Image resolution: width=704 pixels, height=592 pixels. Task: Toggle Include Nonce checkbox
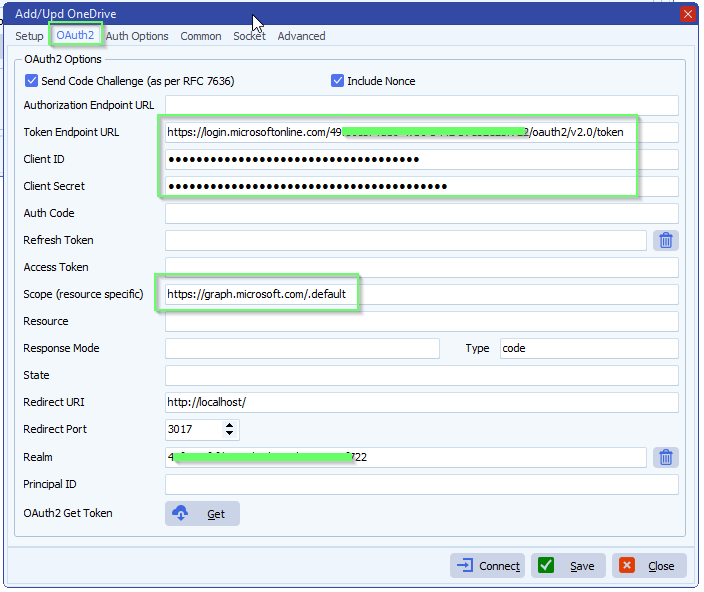coord(337,81)
